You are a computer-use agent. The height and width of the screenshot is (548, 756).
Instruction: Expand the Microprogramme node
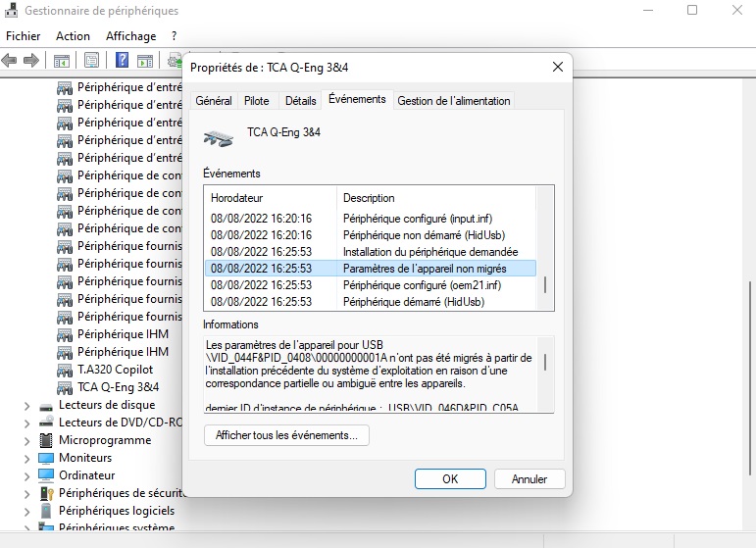pos(27,441)
